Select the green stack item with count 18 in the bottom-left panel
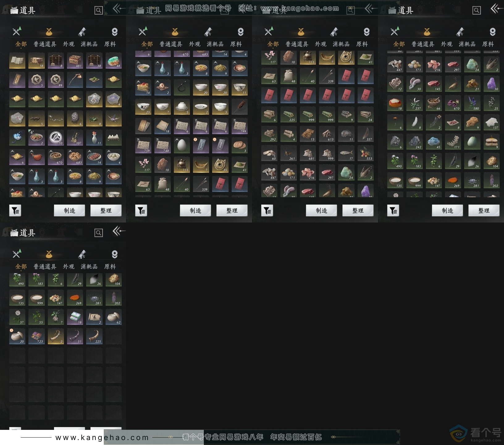This screenshot has height=445, width=504. pyautogui.click(x=75, y=317)
